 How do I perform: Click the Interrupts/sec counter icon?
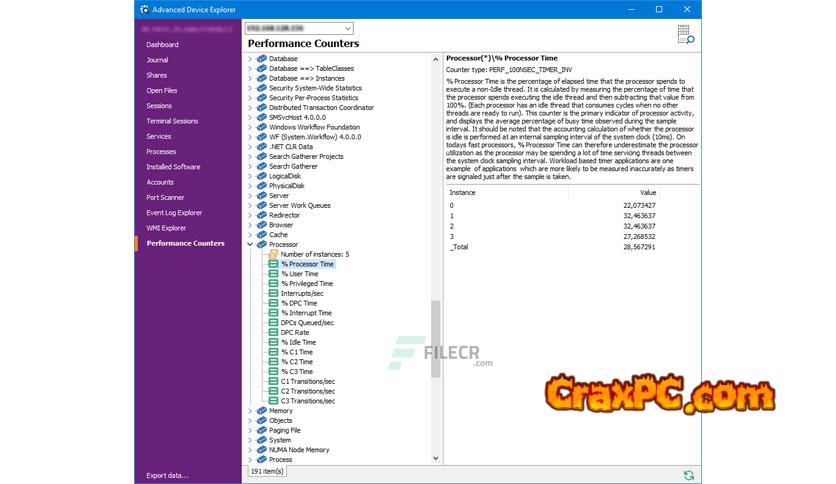pyautogui.click(x=273, y=293)
